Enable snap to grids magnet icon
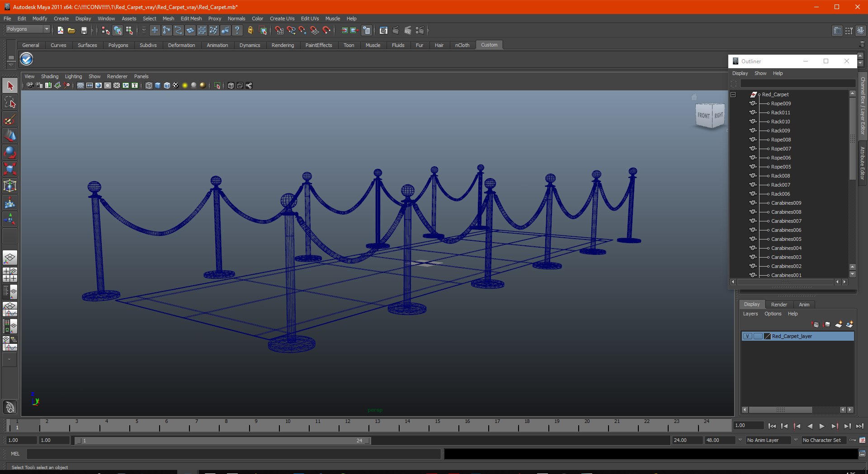Image resolution: width=868 pixels, height=474 pixels. [x=279, y=30]
